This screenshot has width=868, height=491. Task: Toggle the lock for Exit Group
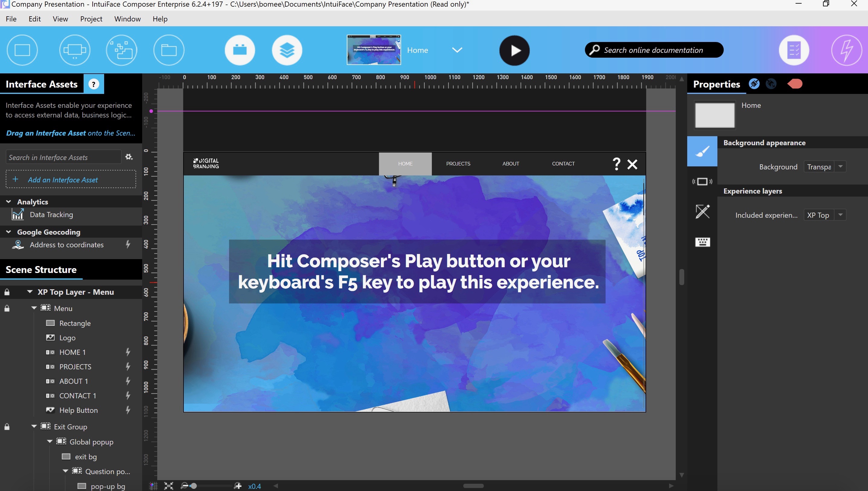coord(7,427)
